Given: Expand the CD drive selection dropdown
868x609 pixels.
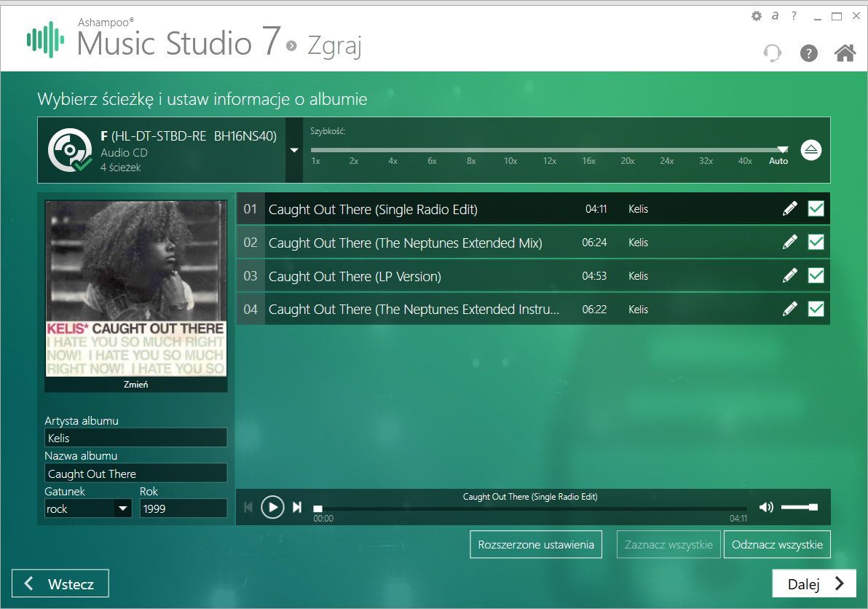Looking at the screenshot, I should [x=294, y=150].
